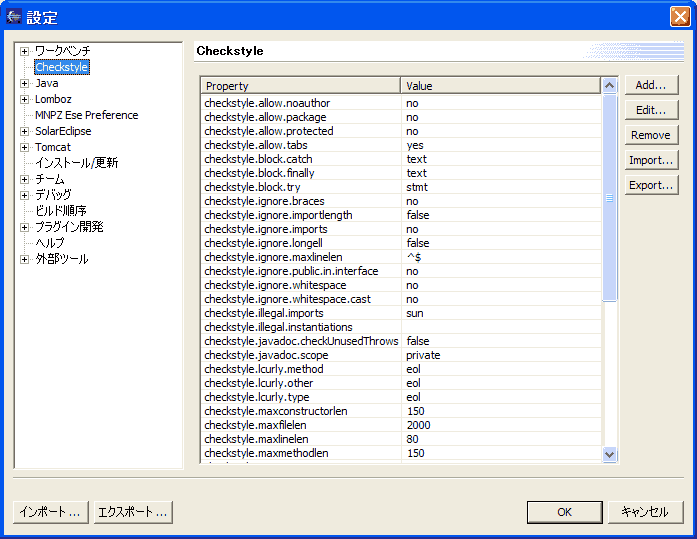Sort by the Value column header
697x539 pixels.
coord(501,86)
